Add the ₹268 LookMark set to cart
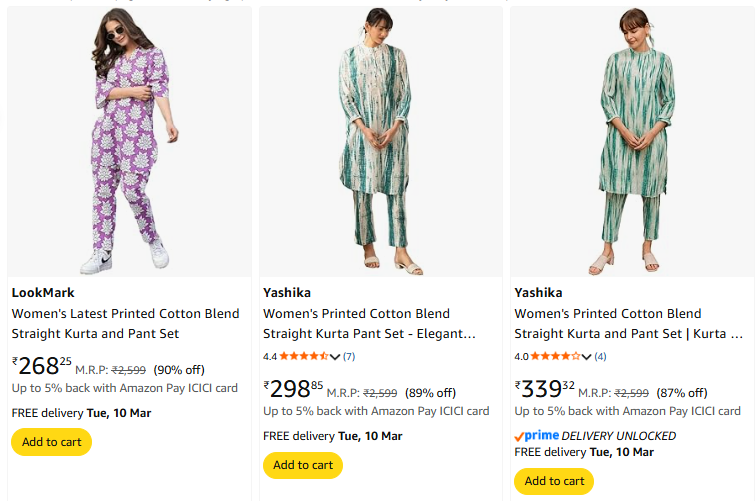Image resolution: width=756 pixels, height=501 pixels. pos(51,442)
